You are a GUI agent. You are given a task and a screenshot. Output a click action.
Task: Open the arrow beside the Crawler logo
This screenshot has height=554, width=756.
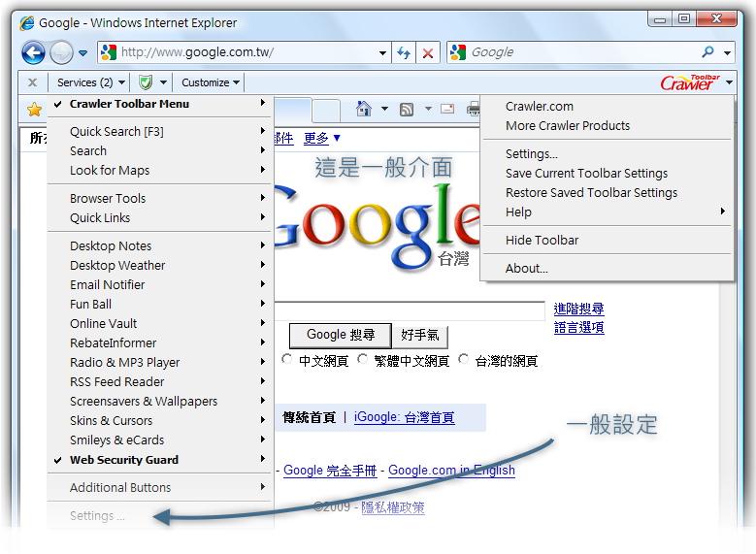(x=729, y=82)
